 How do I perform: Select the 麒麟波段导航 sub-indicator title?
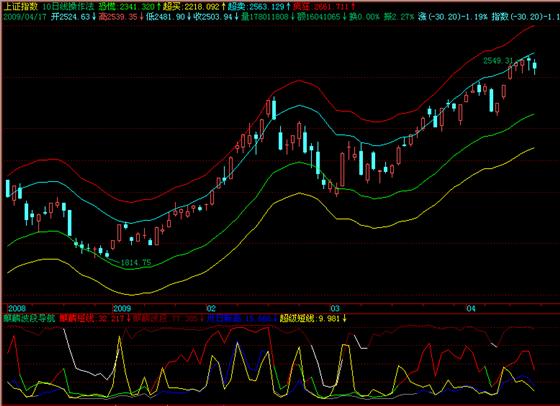coord(29,318)
